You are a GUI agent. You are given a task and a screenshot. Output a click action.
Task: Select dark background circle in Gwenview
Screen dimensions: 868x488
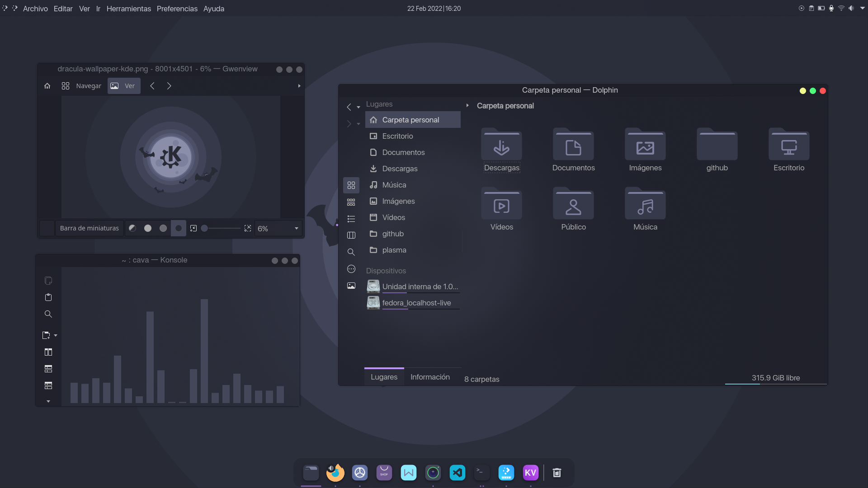tap(179, 228)
